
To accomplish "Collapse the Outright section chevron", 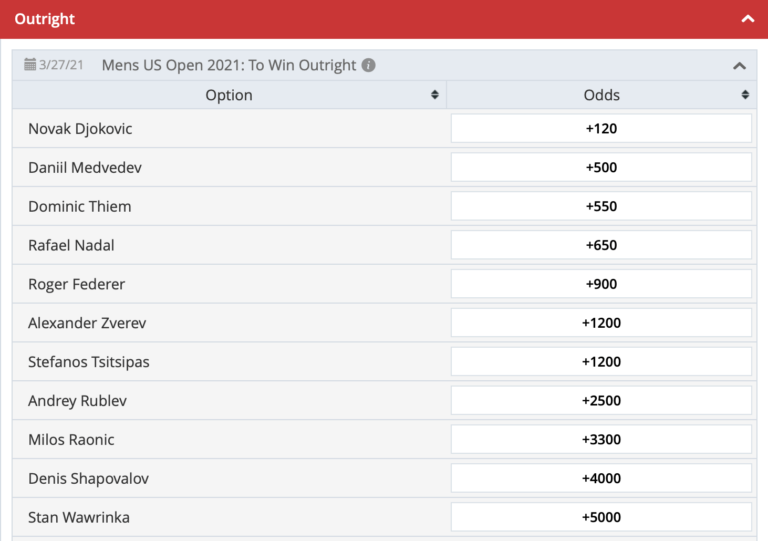I will click(x=747, y=19).
